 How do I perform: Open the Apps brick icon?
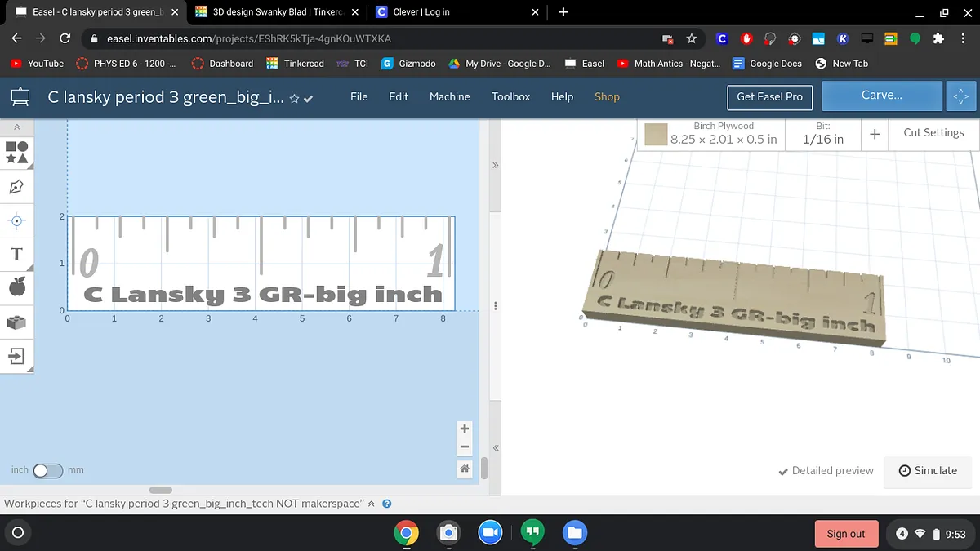16,322
